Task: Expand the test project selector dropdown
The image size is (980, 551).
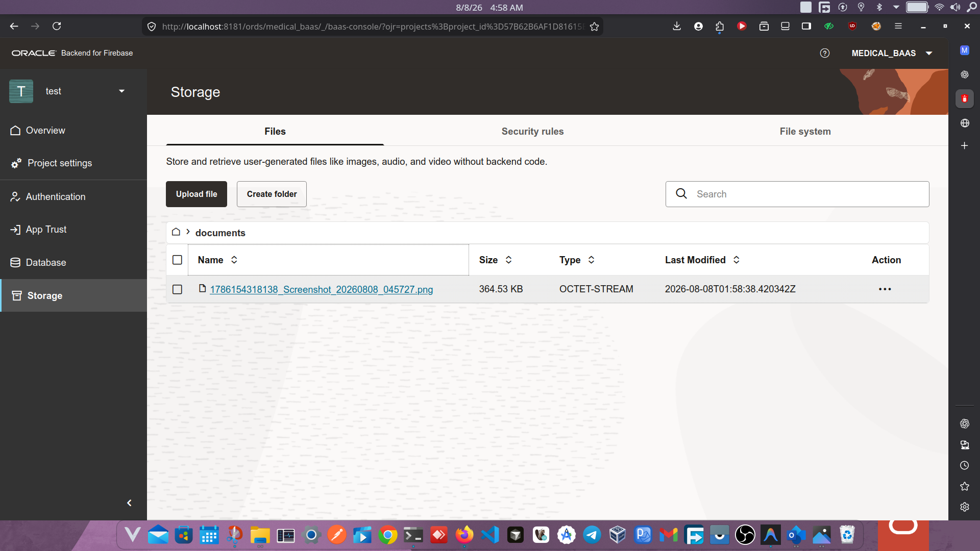Action: 121,91
